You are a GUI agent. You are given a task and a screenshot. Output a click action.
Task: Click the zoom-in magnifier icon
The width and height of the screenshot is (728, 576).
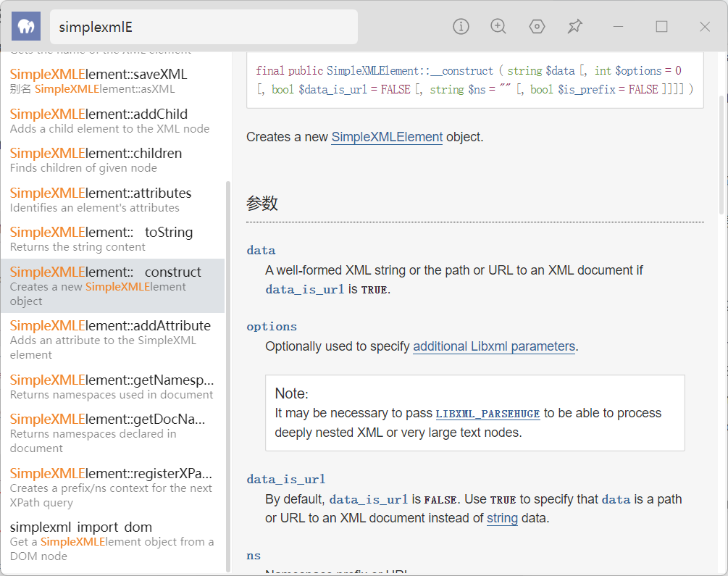[498, 27]
